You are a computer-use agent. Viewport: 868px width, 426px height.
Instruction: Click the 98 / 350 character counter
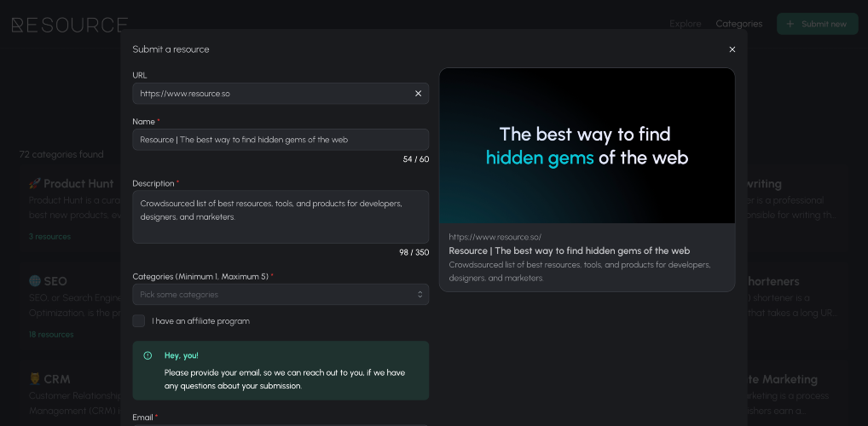pos(414,252)
